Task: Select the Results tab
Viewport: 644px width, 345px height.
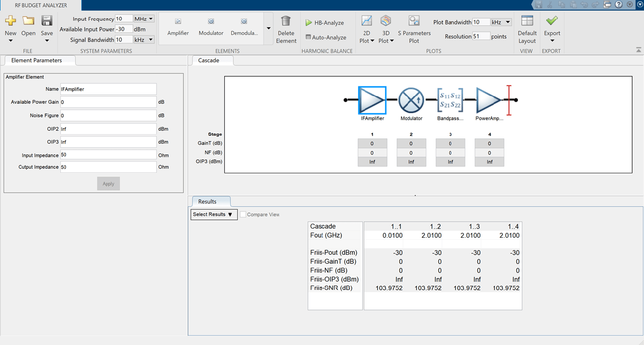Action: pos(207,202)
